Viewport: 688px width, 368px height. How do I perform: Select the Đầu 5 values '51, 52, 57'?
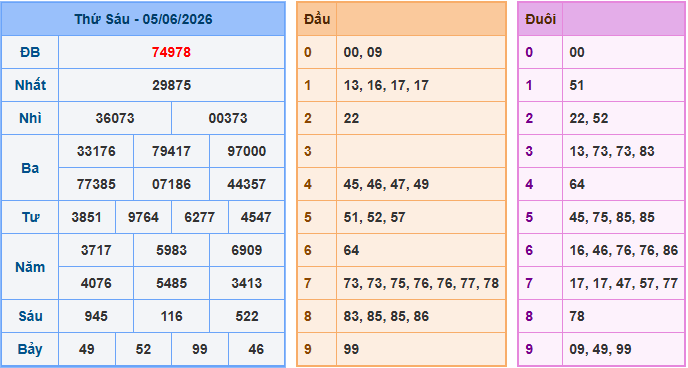pyautogui.click(x=374, y=218)
